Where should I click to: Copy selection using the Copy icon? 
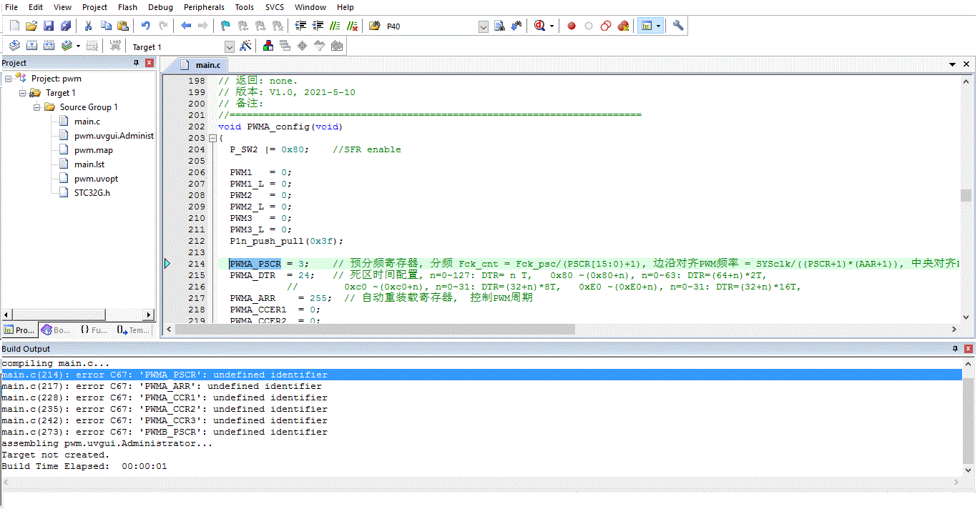[106, 26]
